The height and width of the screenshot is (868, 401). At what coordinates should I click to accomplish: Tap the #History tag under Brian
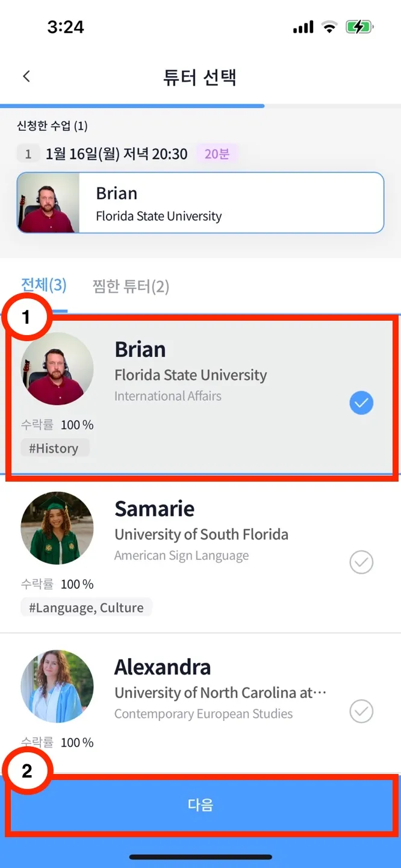point(54,448)
